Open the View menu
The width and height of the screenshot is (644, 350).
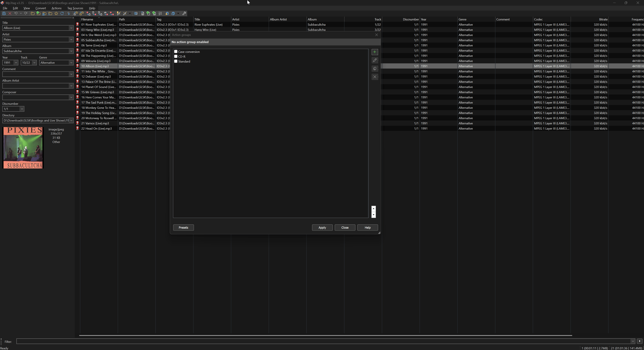26,8
